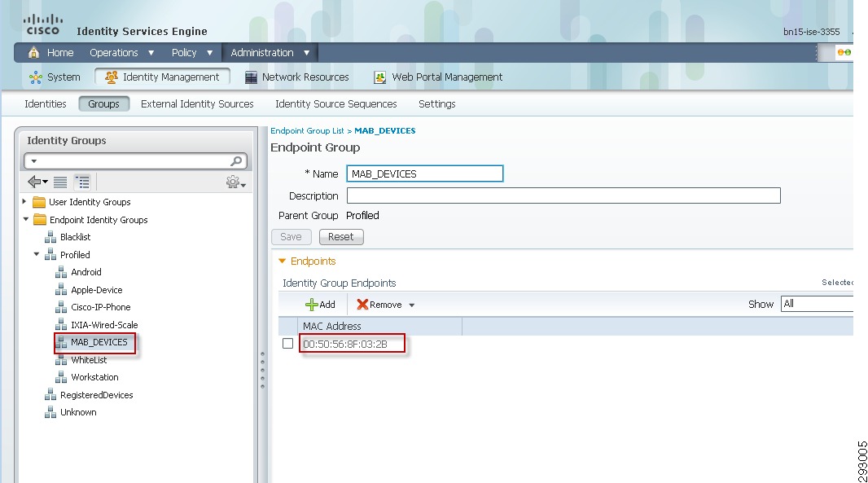Screen dimensions: 868x483
Task: Click the IXIA-Wired-Scale group icon
Action: (x=61, y=325)
